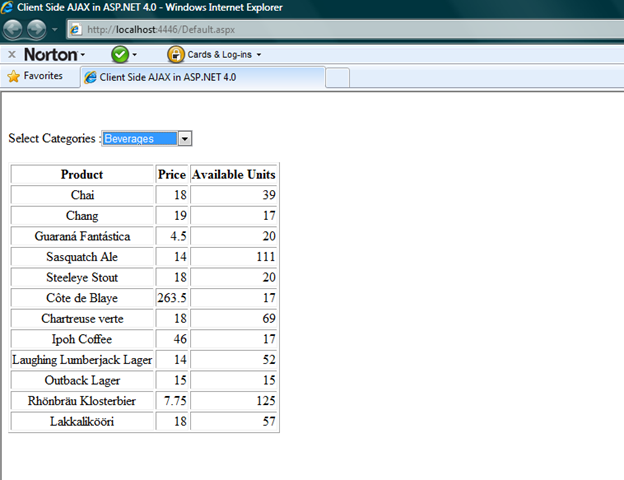Screen dimensions: 624x480
Task: Click available units 52 for Laughing Lumberjack
Action: pyautogui.click(x=234, y=360)
